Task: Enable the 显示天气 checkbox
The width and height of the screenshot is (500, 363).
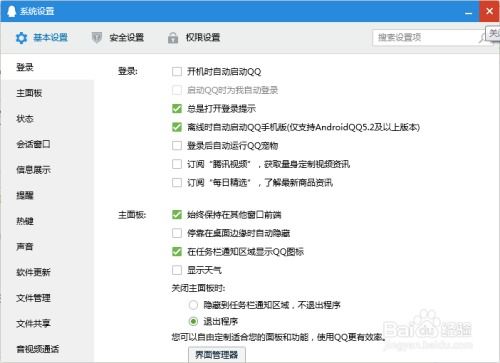Action: click(x=177, y=270)
